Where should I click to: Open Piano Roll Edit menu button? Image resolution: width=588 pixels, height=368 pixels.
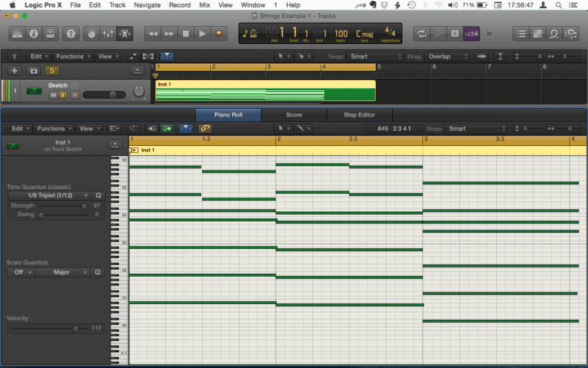click(19, 129)
